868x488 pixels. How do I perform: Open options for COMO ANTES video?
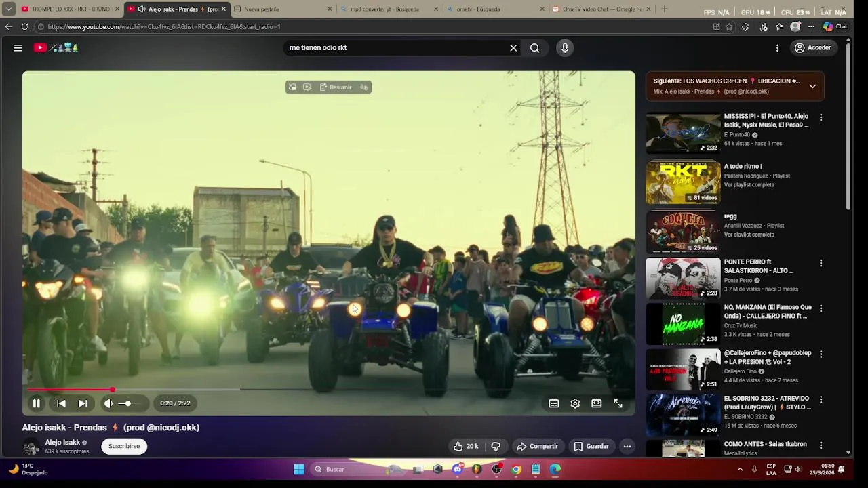(821, 445)
